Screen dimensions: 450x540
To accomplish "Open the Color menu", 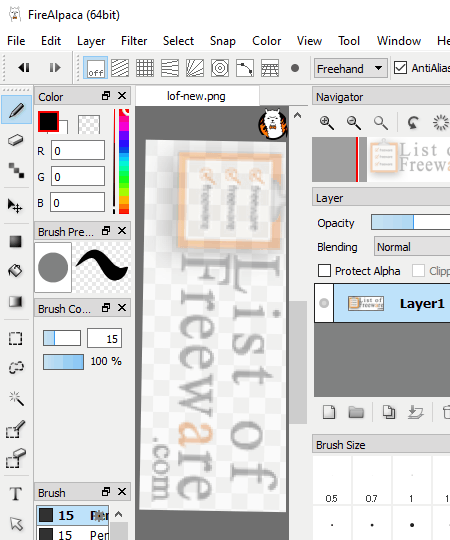I will pos(266,41).
